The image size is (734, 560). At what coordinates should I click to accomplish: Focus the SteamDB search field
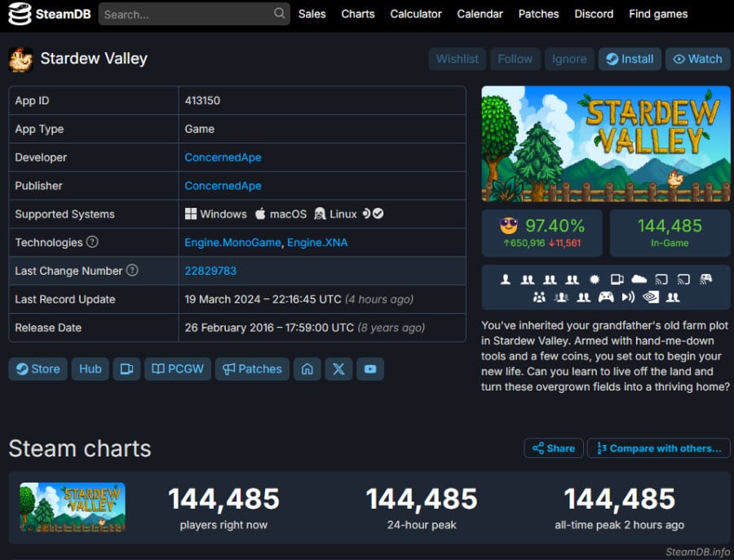point(186,14)
